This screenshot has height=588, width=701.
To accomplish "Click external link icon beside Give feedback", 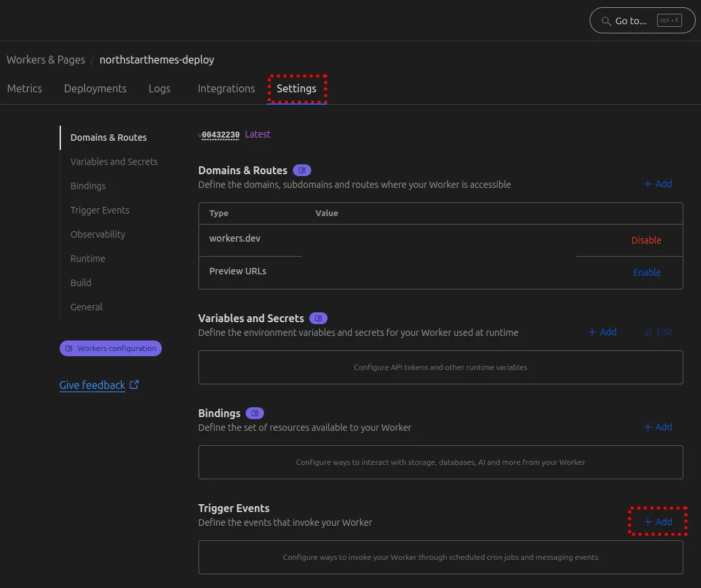I will tap(134, 385).
